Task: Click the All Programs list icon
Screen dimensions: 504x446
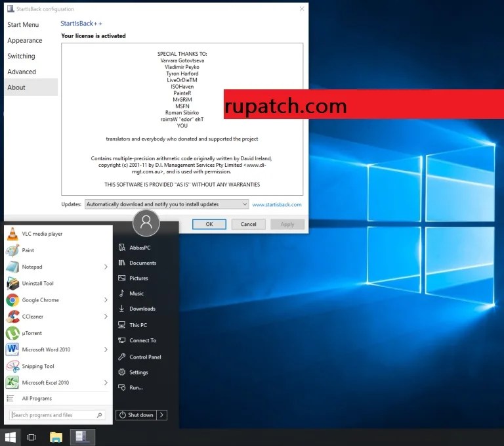Action: 10,398
